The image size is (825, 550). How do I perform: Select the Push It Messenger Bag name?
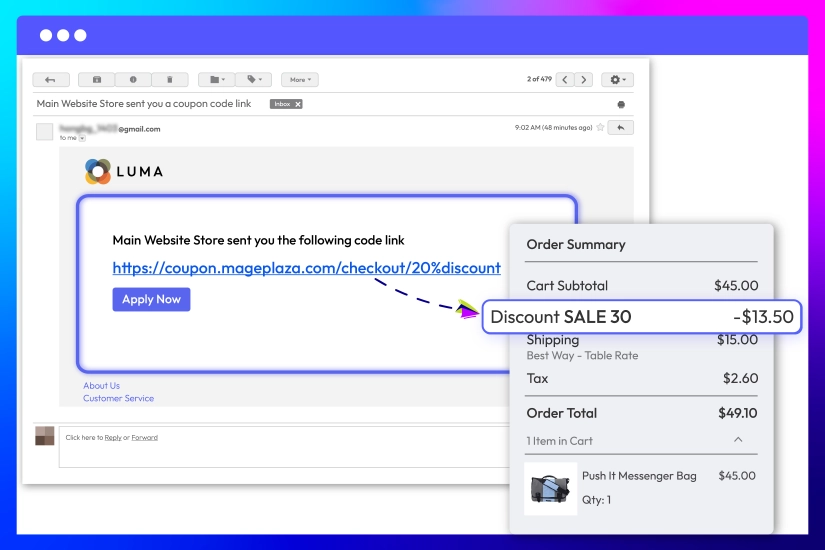click(x=639, y=476)
